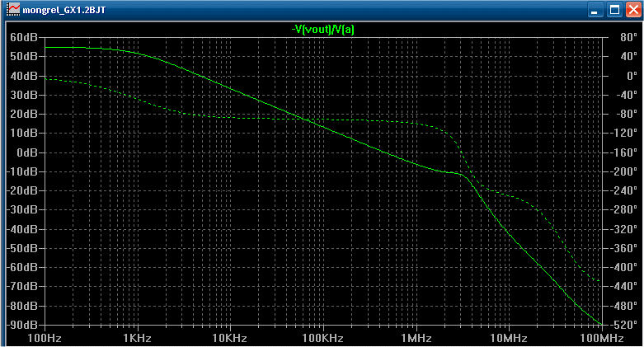Click the -240° phase axis label
The height and width of the screenshot is (347, 644).
click(x=623, y=191)
